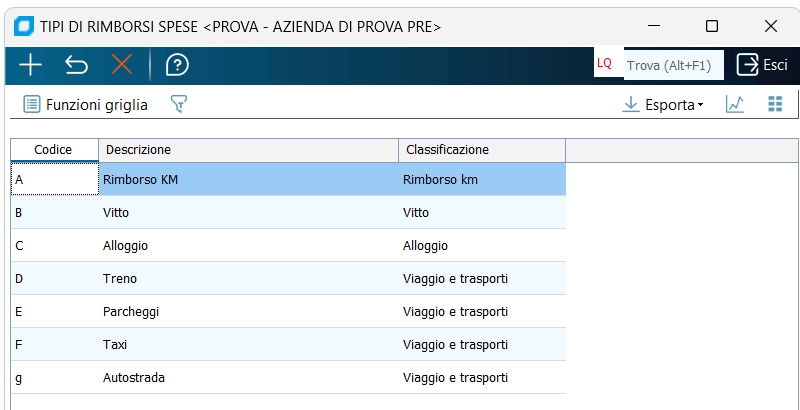The width and height of the screenshot is (800, 410).
Task: Click the filter funnel icon
Action: [x=179, y=104]
